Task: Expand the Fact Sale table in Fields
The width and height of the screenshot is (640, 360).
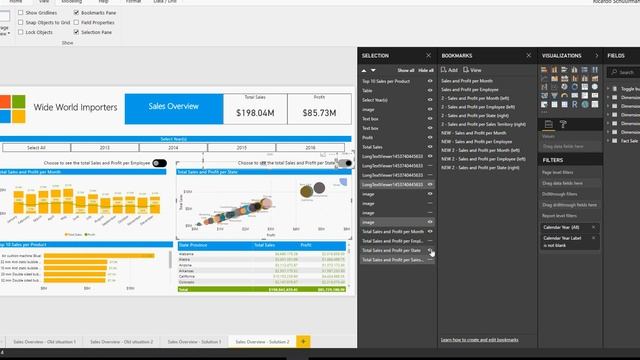Action: coord(608,140)
